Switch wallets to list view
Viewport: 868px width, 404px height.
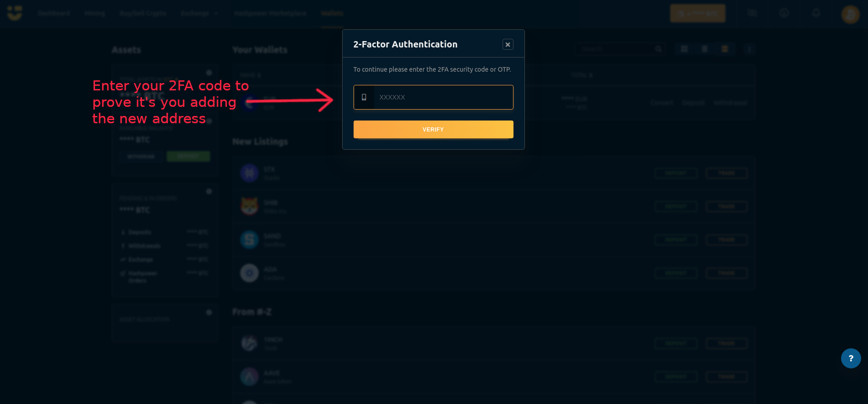704,49
